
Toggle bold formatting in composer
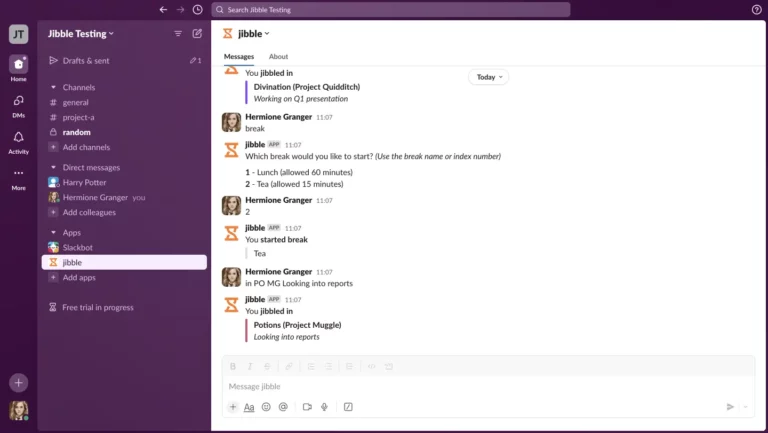[233, 366]
